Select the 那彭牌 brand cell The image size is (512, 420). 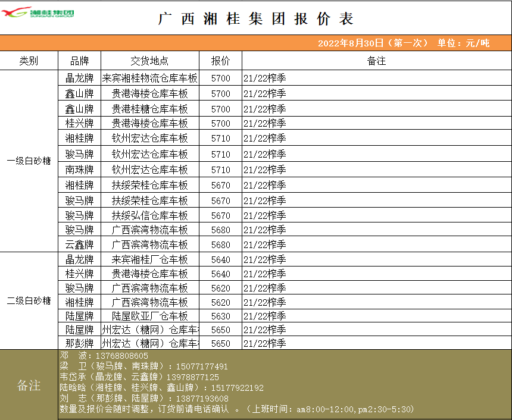click(x=79, y=343)
